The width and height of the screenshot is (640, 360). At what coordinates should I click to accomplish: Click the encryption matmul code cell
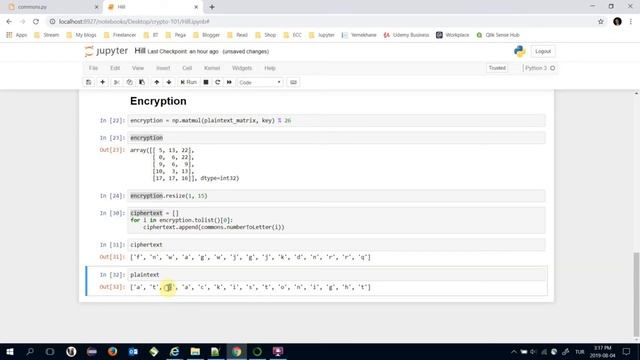[336, 121]
